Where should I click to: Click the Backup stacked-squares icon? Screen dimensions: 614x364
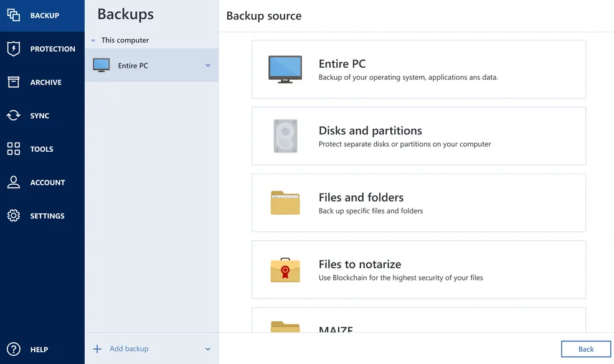coord(13,16)
